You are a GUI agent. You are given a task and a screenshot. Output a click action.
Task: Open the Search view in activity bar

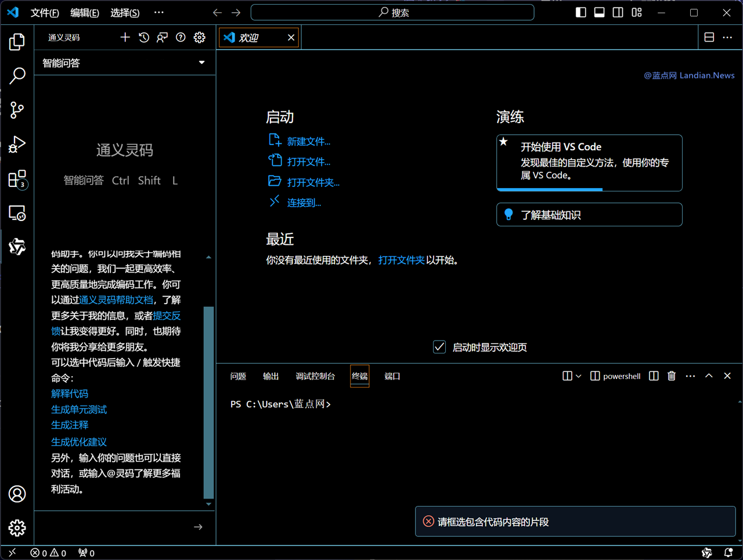(17, 75)
